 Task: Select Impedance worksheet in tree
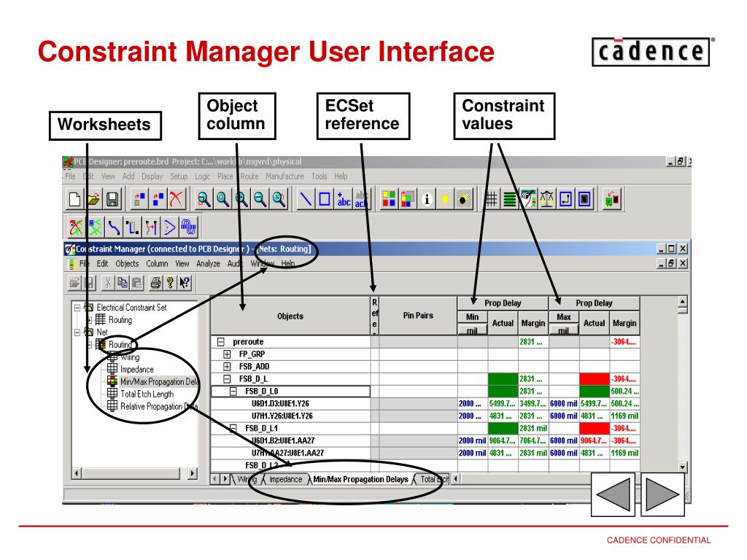[136, 370]
